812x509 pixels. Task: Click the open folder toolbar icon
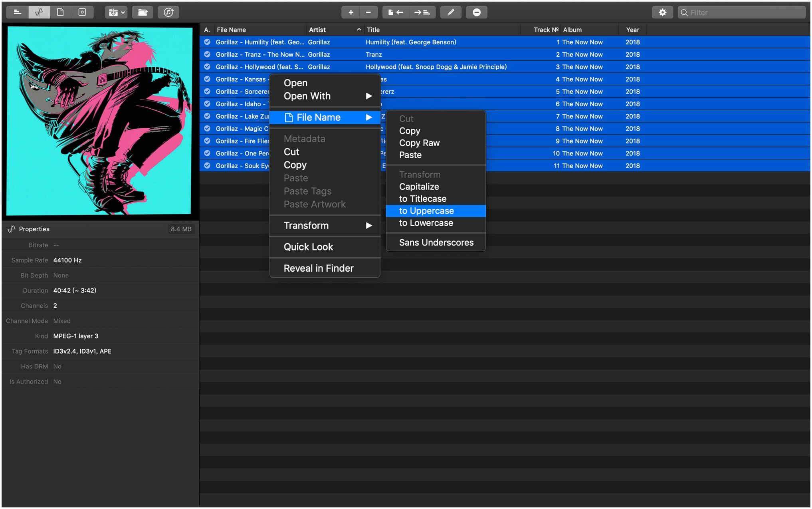143,12
